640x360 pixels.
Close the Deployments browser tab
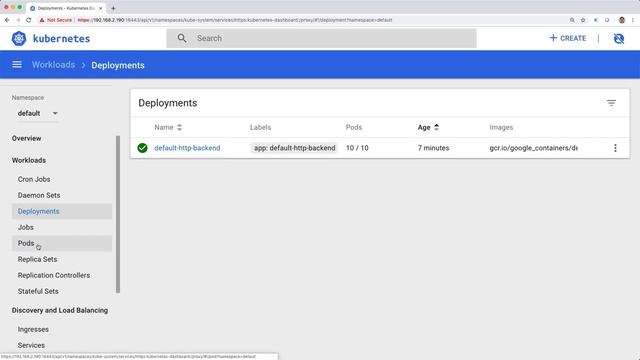coord(100,8)
